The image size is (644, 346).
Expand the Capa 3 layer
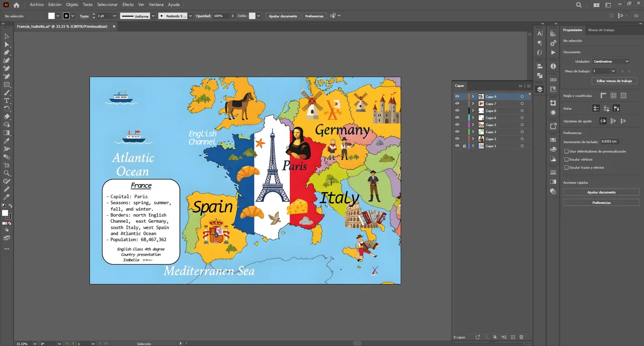pos(473,132)
